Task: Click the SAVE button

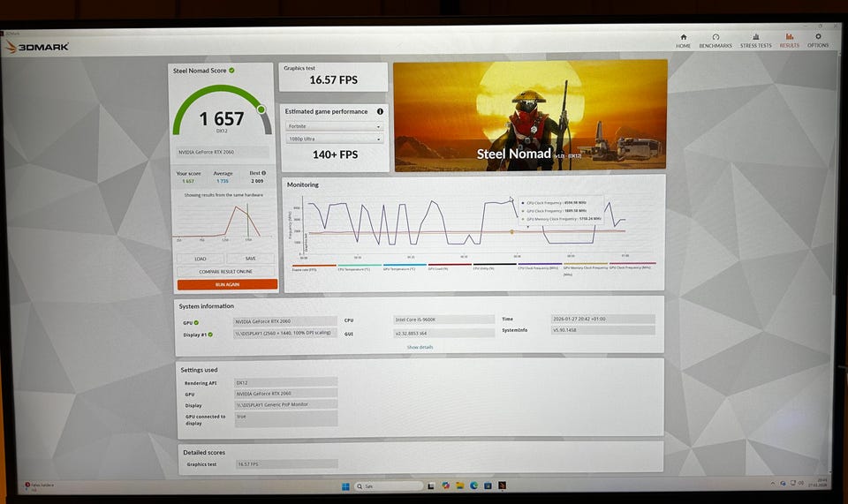Action: pos(250,259)
